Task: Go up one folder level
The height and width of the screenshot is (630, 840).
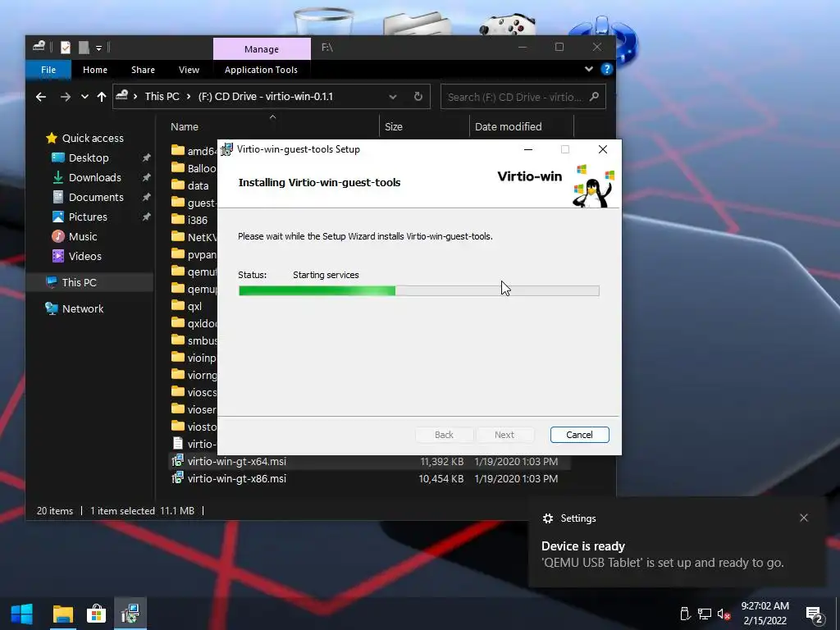Action: (x=101, y=97)
